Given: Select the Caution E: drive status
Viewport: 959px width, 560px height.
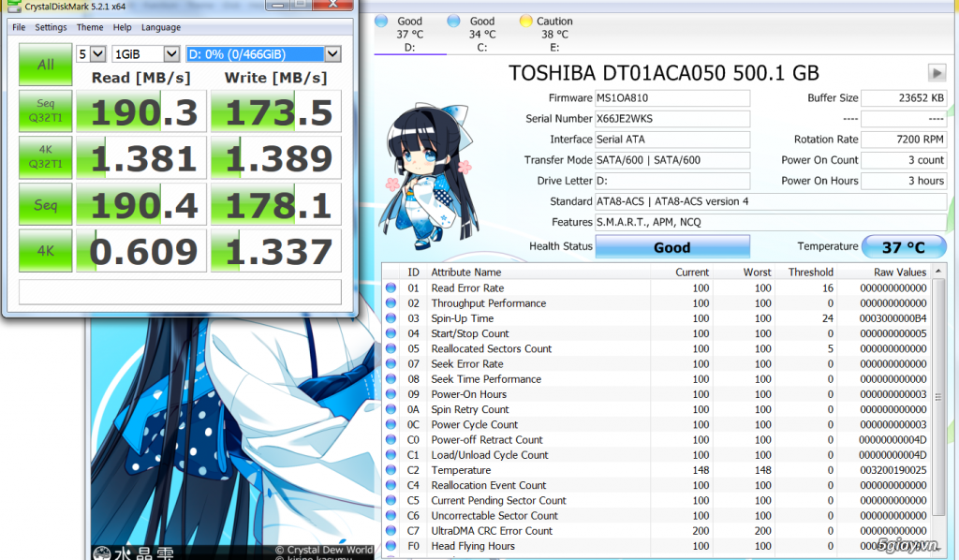Looking at the screenshot, I should point(553,34).
